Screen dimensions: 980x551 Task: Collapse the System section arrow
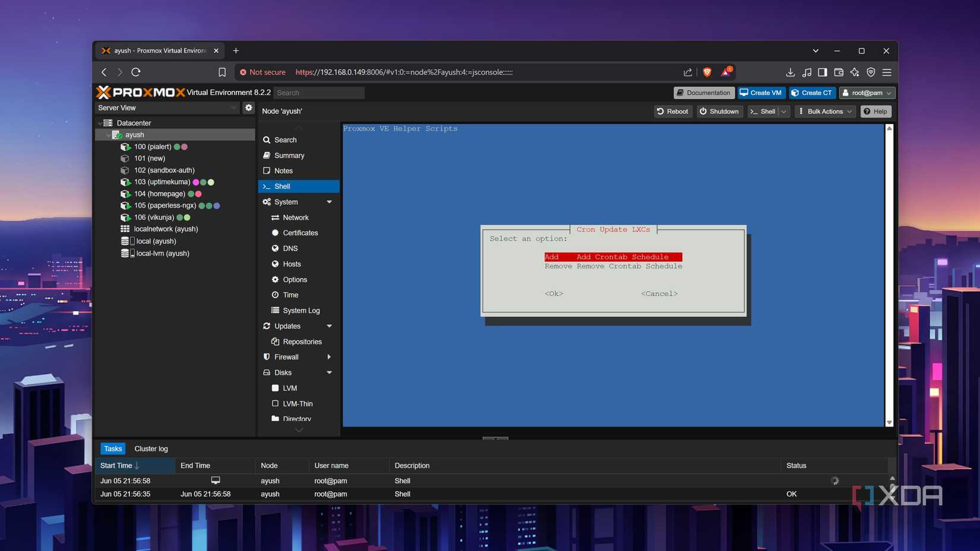(329, 202)
